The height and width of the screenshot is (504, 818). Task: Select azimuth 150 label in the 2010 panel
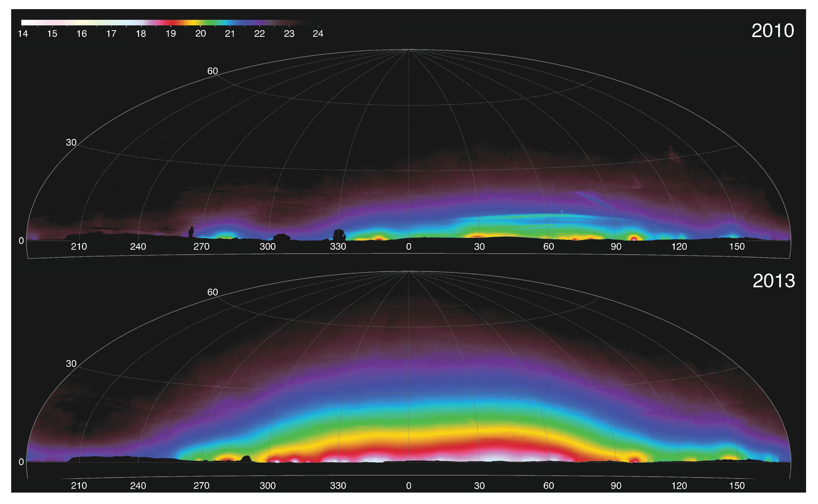(x=737, y=247)
